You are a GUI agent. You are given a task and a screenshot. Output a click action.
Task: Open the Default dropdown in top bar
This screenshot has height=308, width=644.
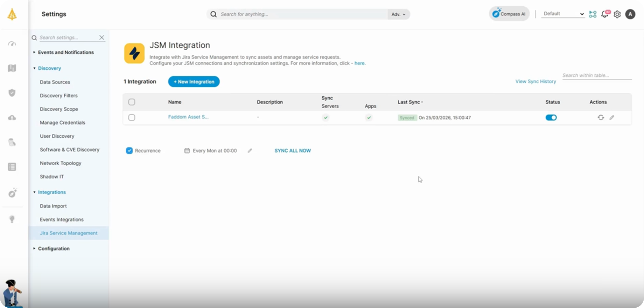(563, 14)
